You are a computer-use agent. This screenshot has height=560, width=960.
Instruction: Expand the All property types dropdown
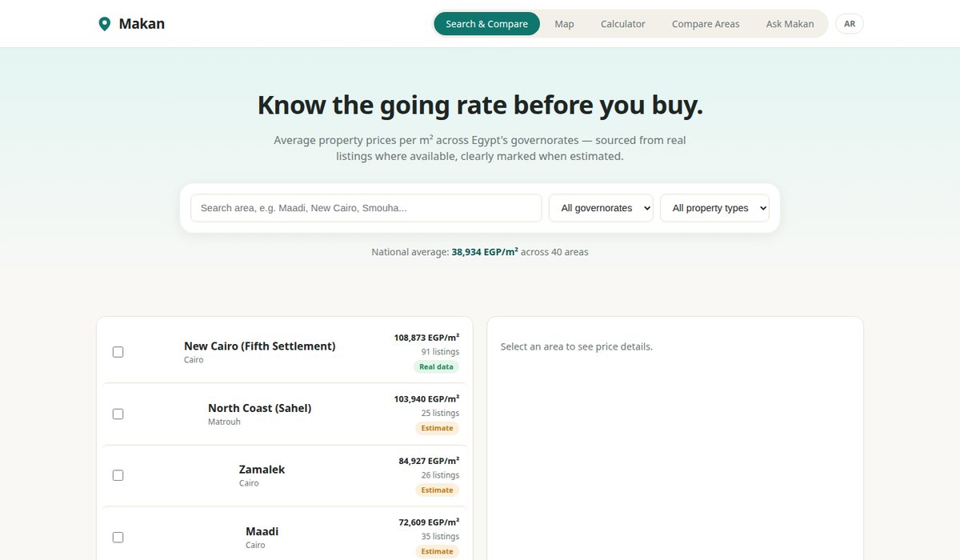(714, 208)
